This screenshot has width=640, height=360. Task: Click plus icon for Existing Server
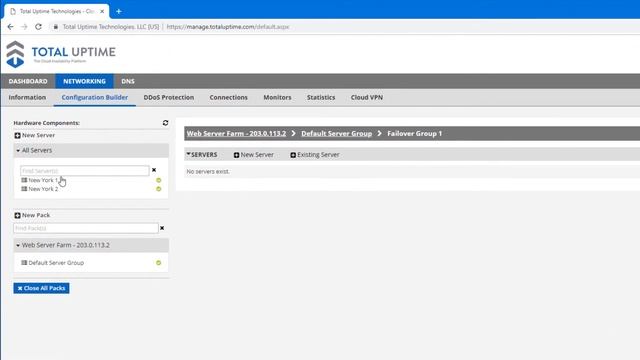pos(293,155)
